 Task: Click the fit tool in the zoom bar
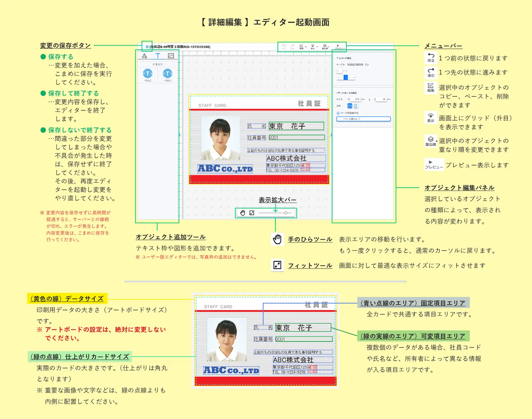[x=252, y=213]
